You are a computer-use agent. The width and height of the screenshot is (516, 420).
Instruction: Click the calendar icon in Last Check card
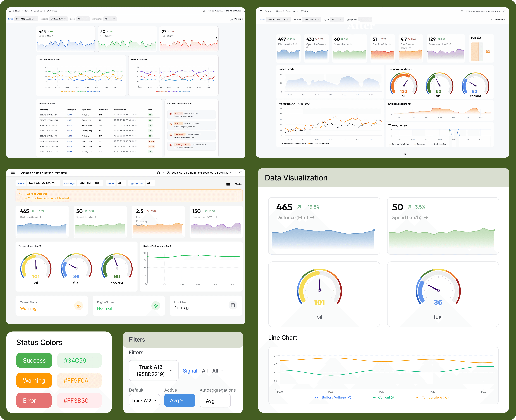click(233, 305)
